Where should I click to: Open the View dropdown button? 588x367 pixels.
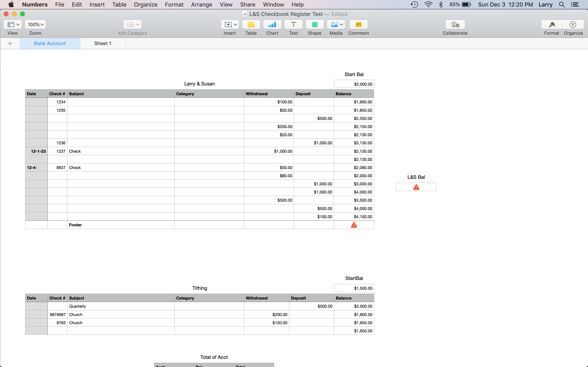coord(13,24)
